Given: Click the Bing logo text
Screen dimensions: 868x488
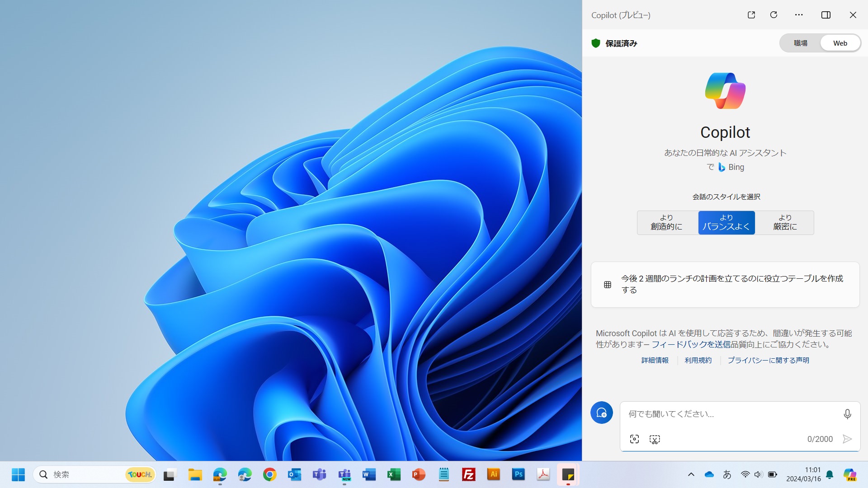Looking at the screenshot, I should [731, 167].
